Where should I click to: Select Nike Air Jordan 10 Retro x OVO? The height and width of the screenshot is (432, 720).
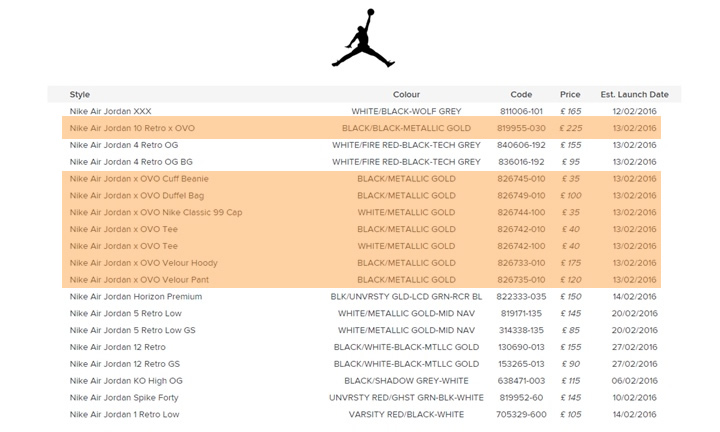(132, 128)
